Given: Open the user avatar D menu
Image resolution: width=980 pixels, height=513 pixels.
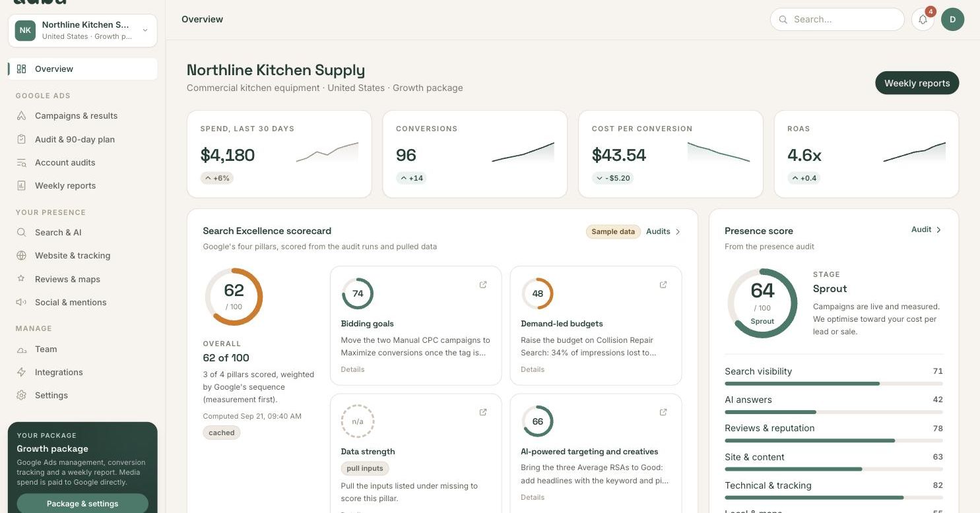Looking at the screenshot, I should (952, 19).
